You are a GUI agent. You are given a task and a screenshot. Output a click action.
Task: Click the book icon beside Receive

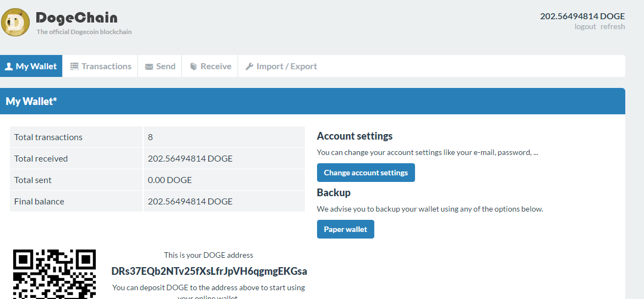(x=193, y=67)
